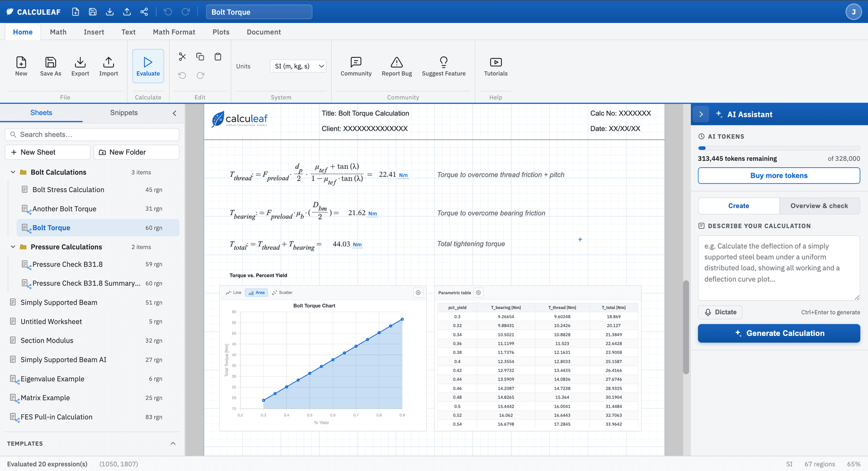Click Import in the File group
Image resolution: width=868 pixels, height=471 pixels.
pyautogui.click(x=108, y=66)
